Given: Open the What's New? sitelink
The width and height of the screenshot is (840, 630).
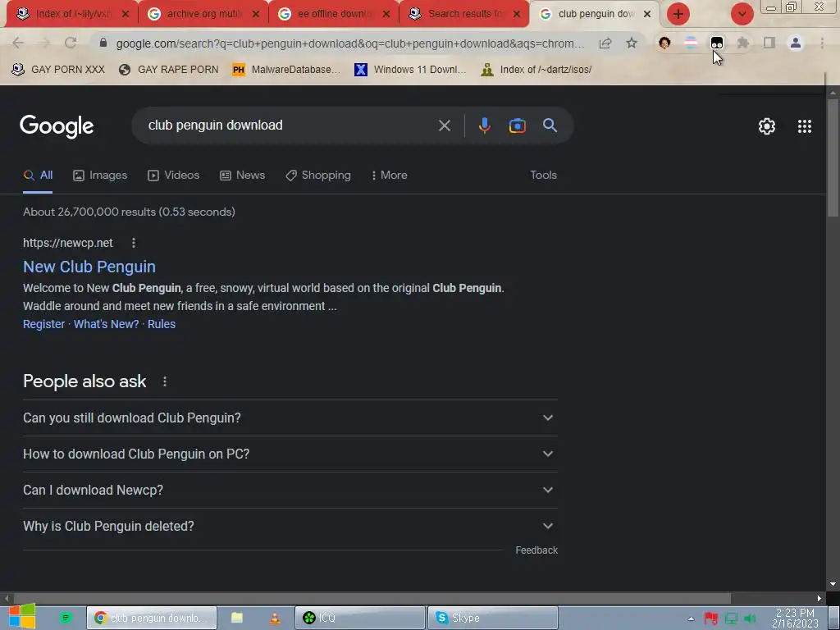Looking at the screenshot, I should [x=106, y=324].
